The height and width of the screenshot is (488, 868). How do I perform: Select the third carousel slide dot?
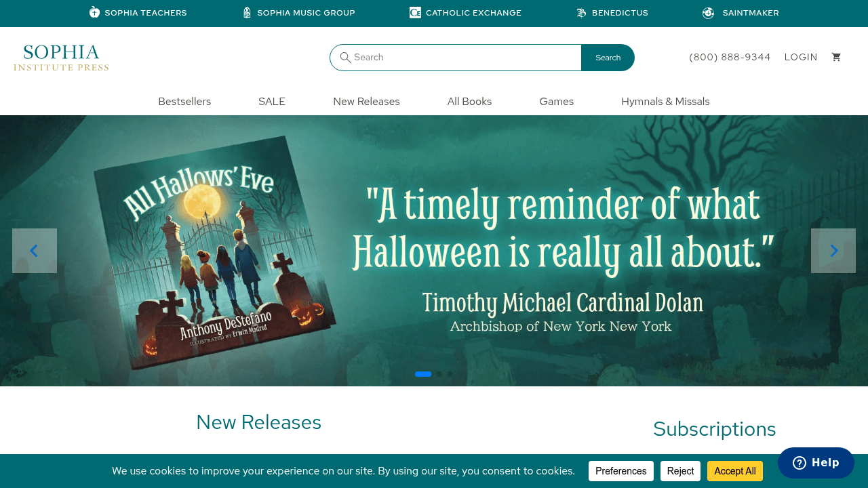click(450, 374)
